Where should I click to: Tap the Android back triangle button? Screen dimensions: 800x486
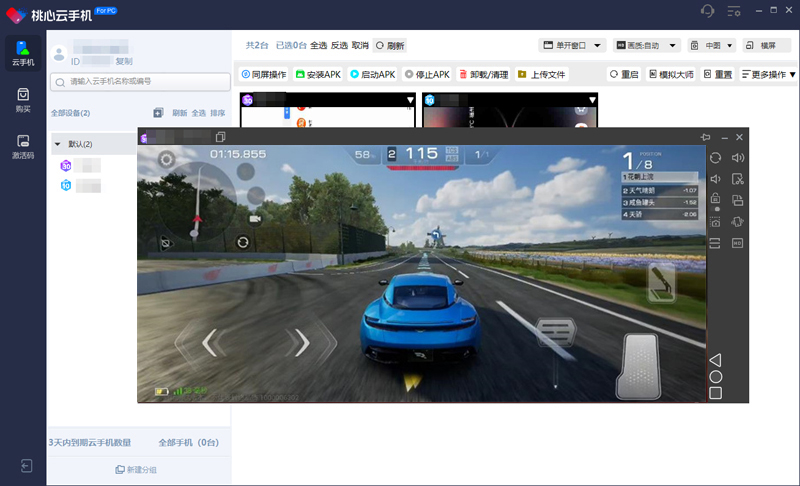tap(715, 360)
